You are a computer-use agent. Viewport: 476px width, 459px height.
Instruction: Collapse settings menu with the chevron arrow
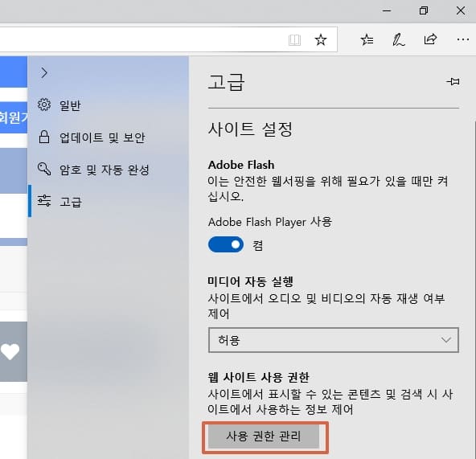coord(44,72)
